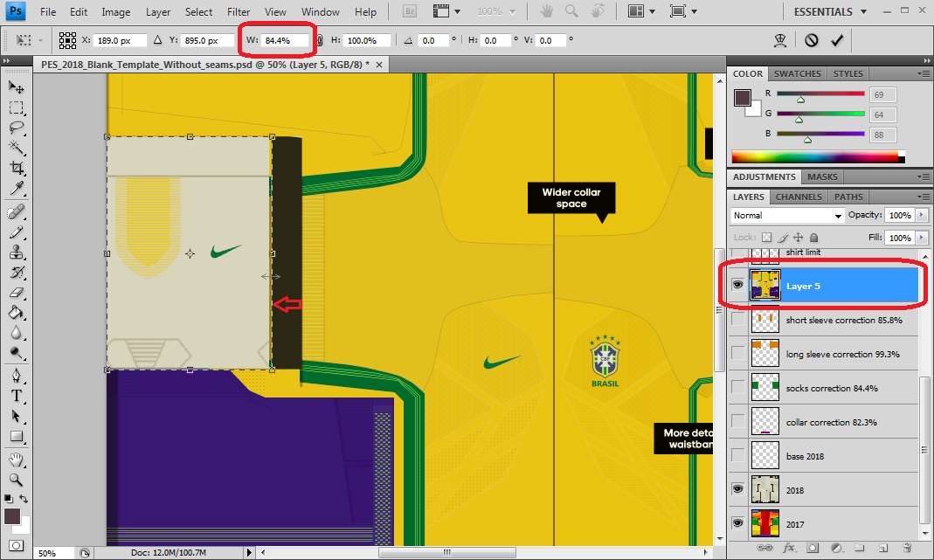Click the W width percentage field
Screen dimensions: 934x560
(x=285, y=40)
